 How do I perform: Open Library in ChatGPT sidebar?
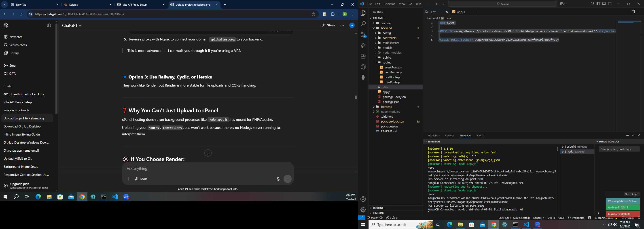tap(14, 53)
